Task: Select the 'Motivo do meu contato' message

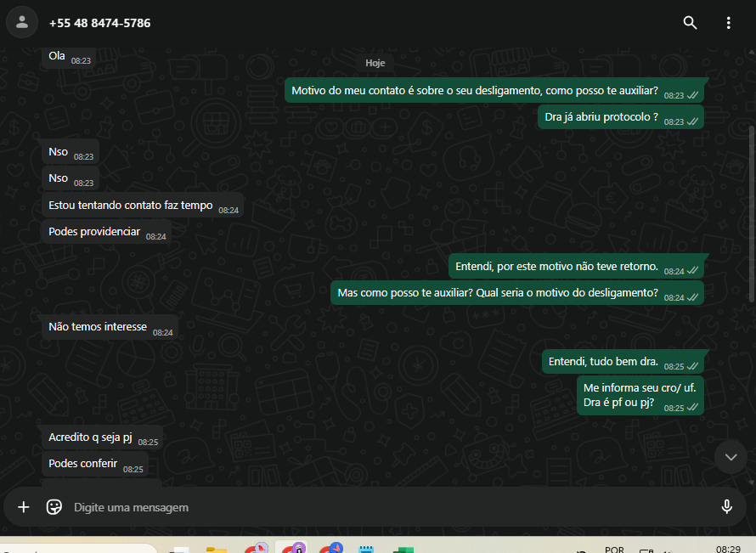Action: 494,91
